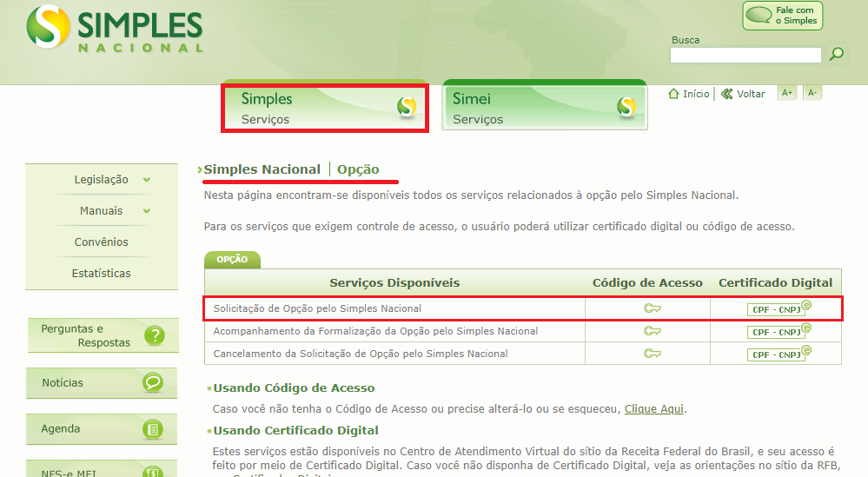
Task: Open Legislação in the sidebar
Action: click(102, 179)
